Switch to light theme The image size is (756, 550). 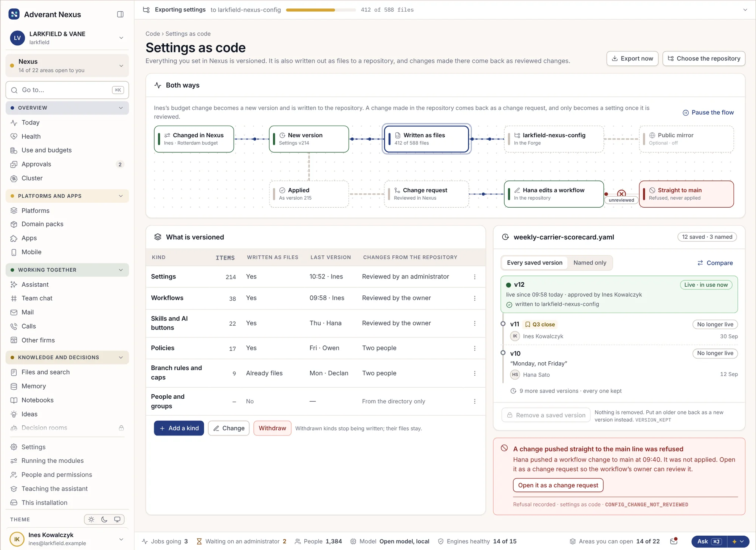click(x=91, y=519)
